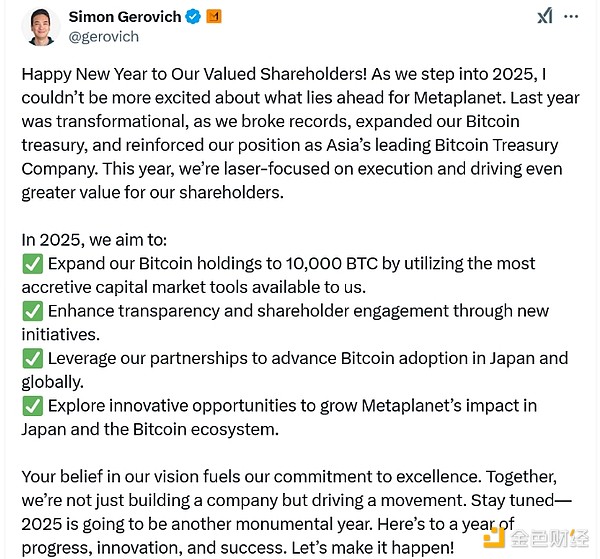This screenshot has width=600, height=559.
Task: Open Simon Gerovich's profile avatar
Action: pyautogui.click(x=41, y=27)
